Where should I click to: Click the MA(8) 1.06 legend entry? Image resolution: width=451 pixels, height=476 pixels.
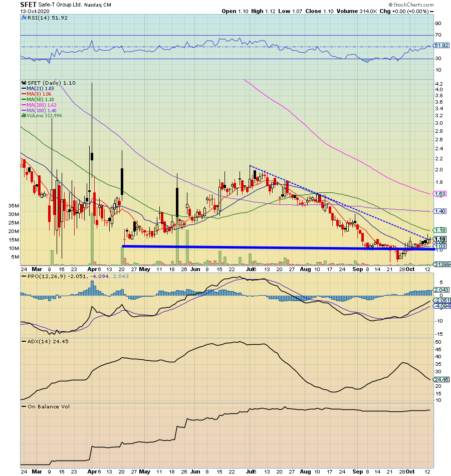tap(37, 94)
